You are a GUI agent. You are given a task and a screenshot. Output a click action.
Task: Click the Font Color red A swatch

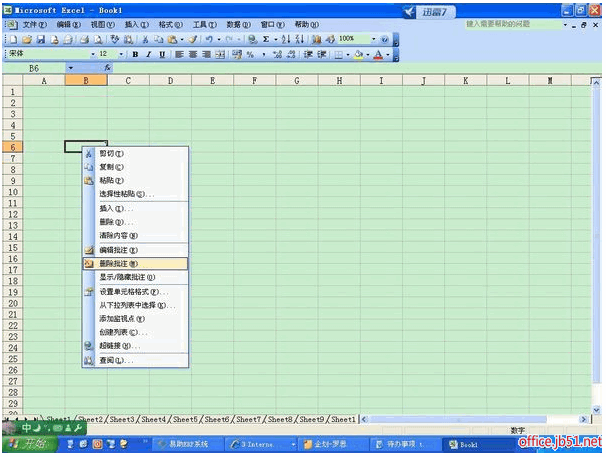coord(378,55)
